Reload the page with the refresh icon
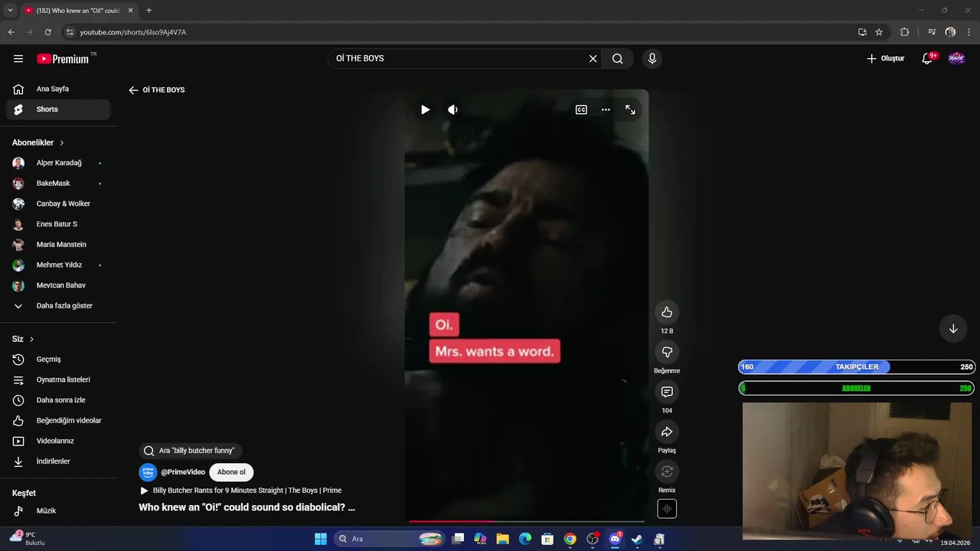 pos(47,32)
